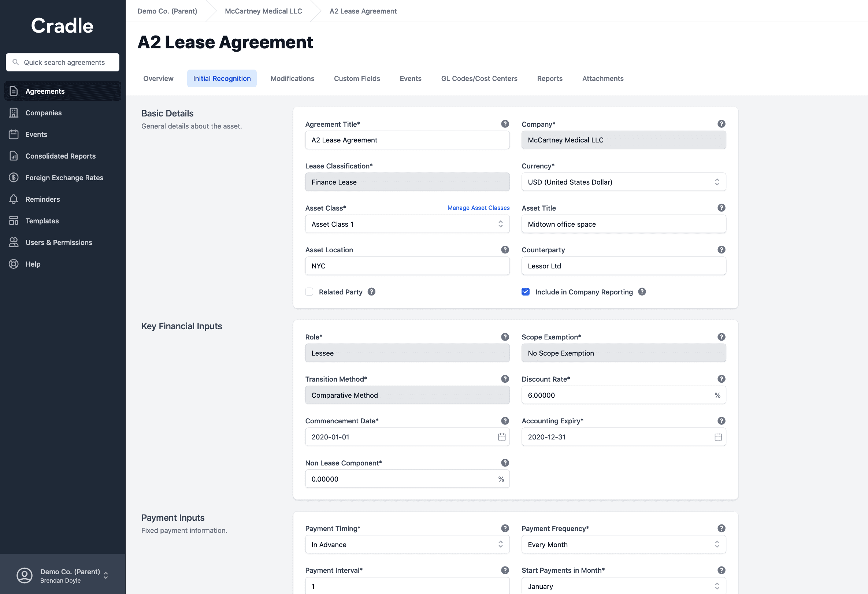The image size is (868, 594).
Task: Click the Quick search agreements field
Action: click(x=63, y=62)
